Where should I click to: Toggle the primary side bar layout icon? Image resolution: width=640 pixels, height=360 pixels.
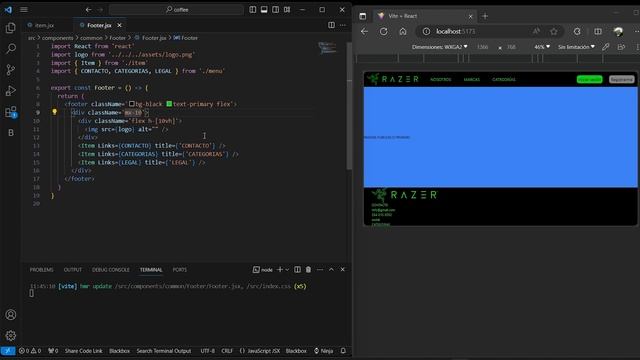[x=253, y=9]
